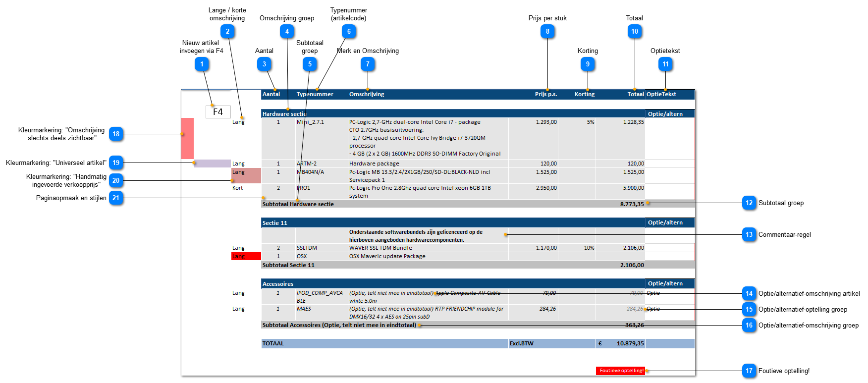Click the Subtotaal Hardware sectie row label
The height and width of the screenshot is (383, 868).
tap(298, 204)
